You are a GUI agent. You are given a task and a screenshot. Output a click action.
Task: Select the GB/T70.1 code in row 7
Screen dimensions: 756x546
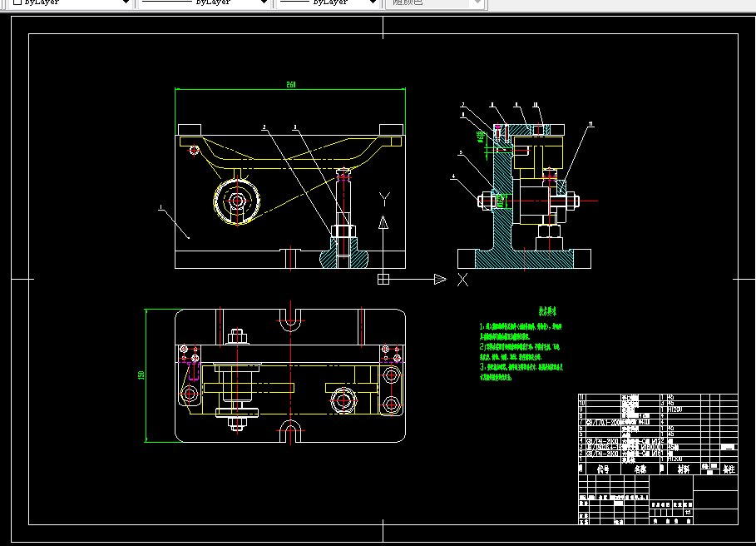click(603, 422)
